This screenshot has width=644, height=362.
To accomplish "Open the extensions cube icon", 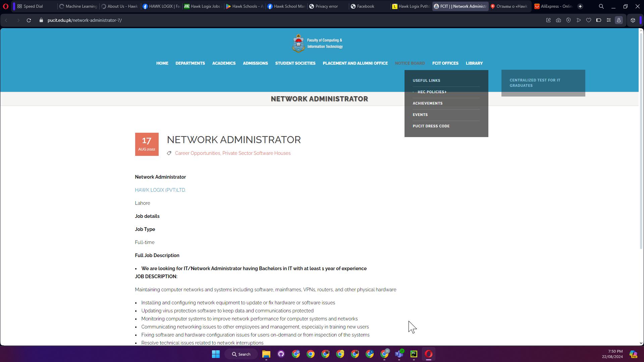I will point(633,20).
